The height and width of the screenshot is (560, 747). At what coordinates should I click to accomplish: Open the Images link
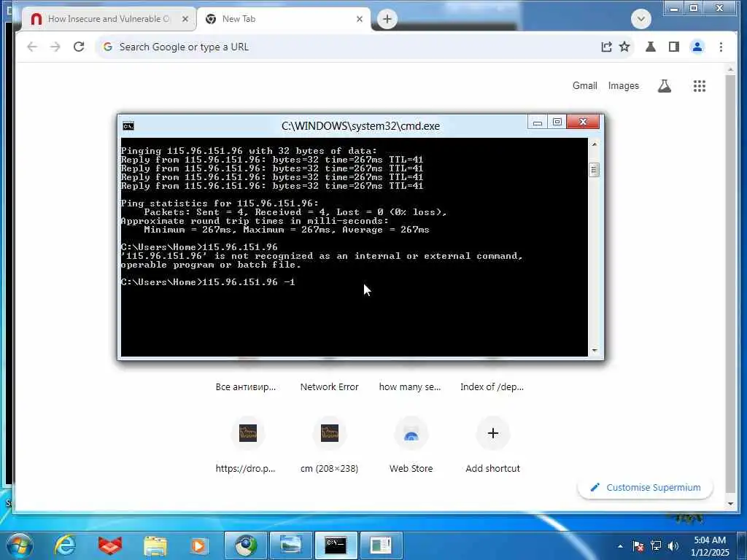tap(623, 86)
